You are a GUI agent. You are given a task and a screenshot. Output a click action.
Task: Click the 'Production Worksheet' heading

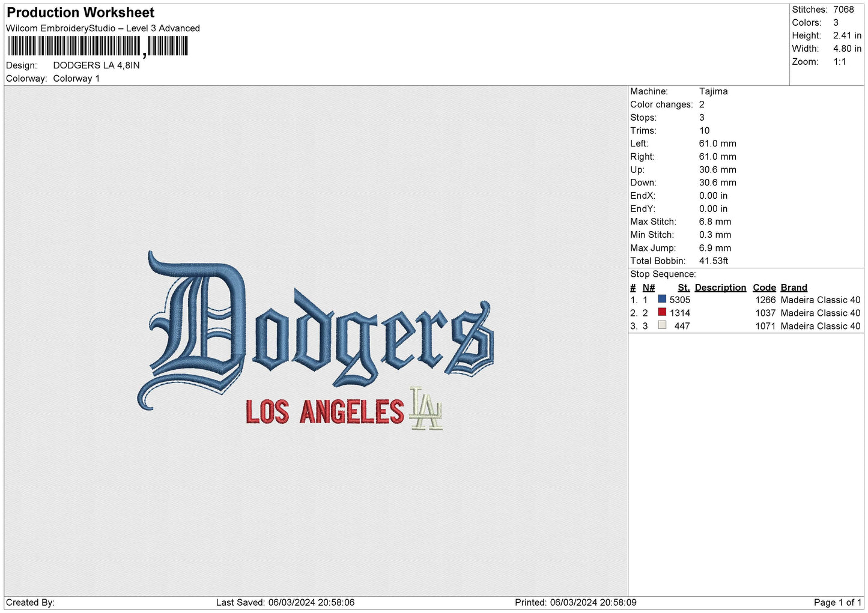tap(80, 13)
